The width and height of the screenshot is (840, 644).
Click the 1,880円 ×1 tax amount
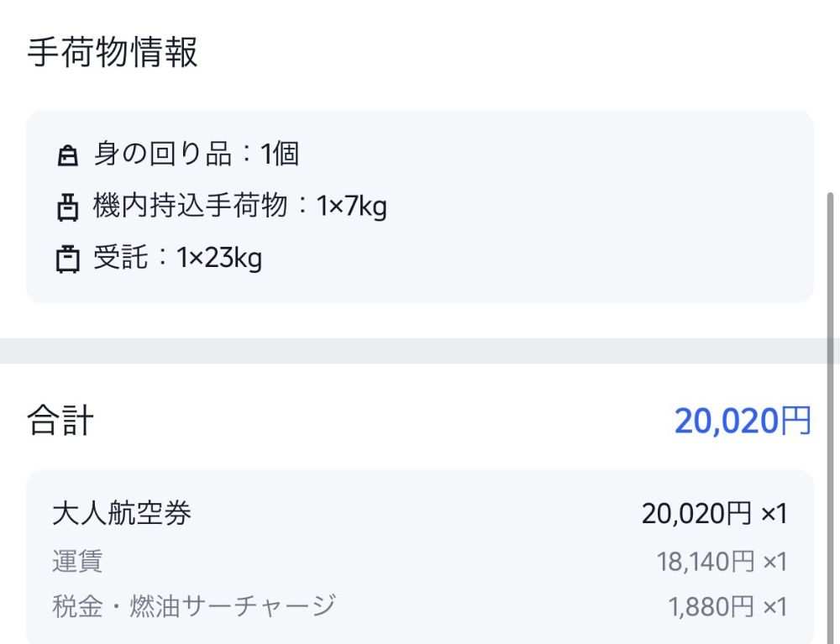[x=727, y=607]
